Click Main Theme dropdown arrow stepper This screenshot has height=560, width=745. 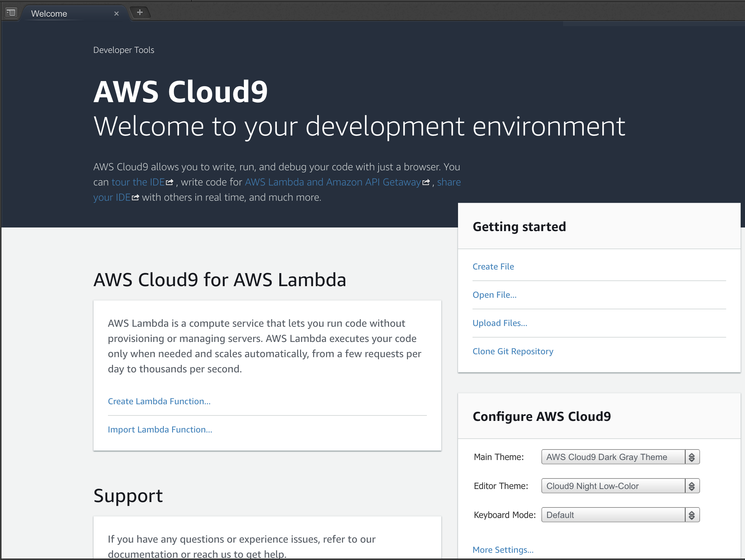(x=692, y=457)
